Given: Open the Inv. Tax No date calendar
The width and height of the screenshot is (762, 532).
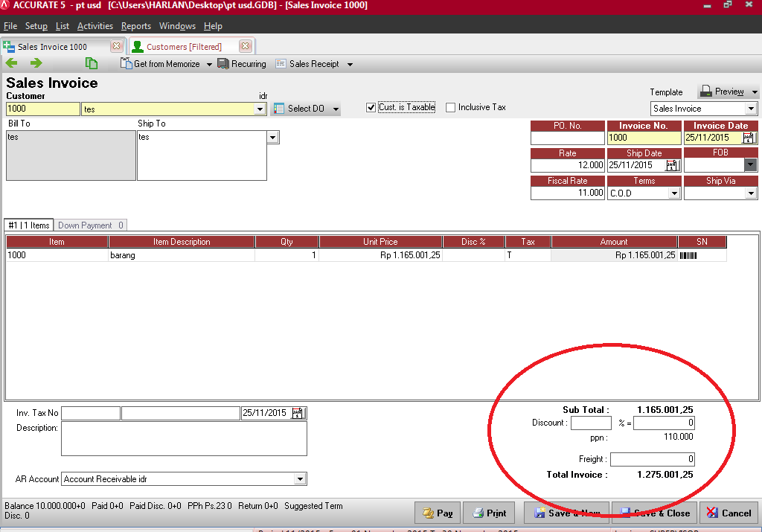Looking at the screenshot, I should pyautogui.click(x=298, y=413).
